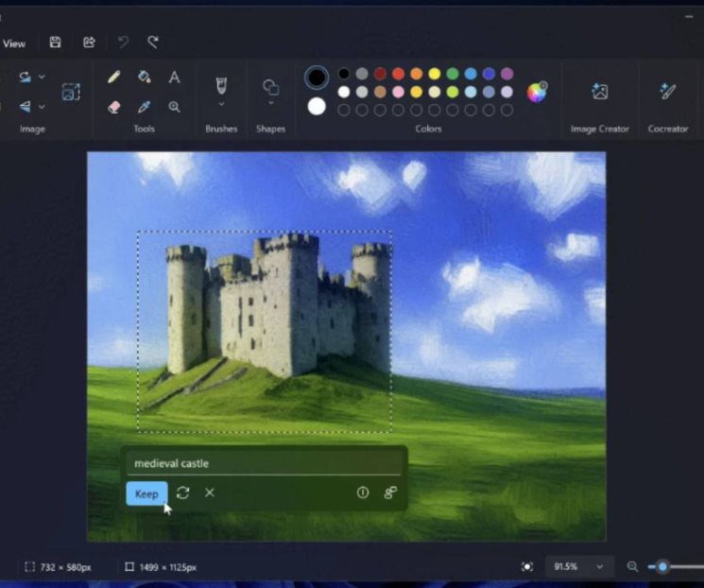This screenshot has height=588, width=704.
Task: Click the info icon in prompt box
Action: [x=363, y=493]
